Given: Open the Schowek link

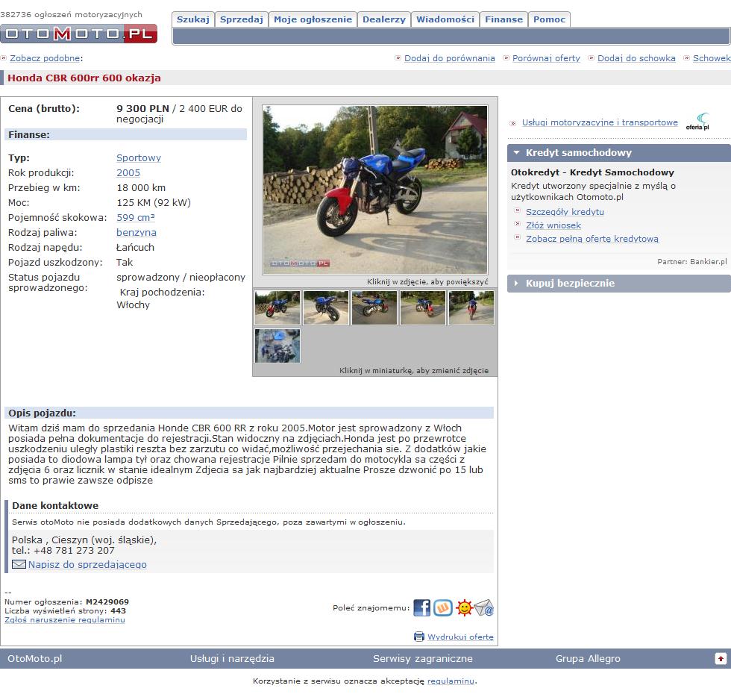Looking at the screenshot, I should (x=712, y=58).
